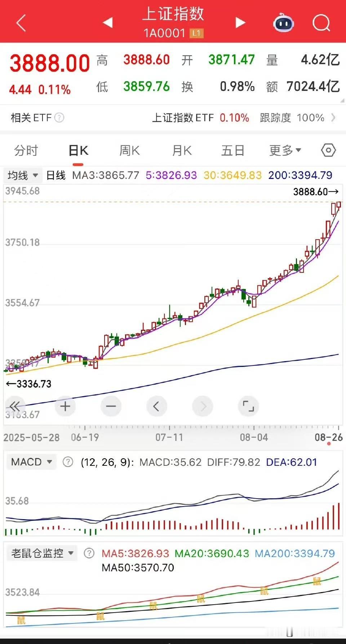Tap the 跟踪度 100% text

tap(292, 118)
